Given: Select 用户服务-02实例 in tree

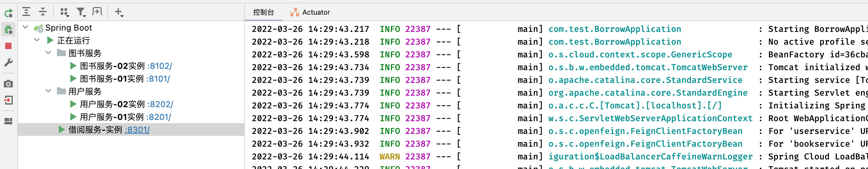Looking at the screenshot, I should 112,104.
